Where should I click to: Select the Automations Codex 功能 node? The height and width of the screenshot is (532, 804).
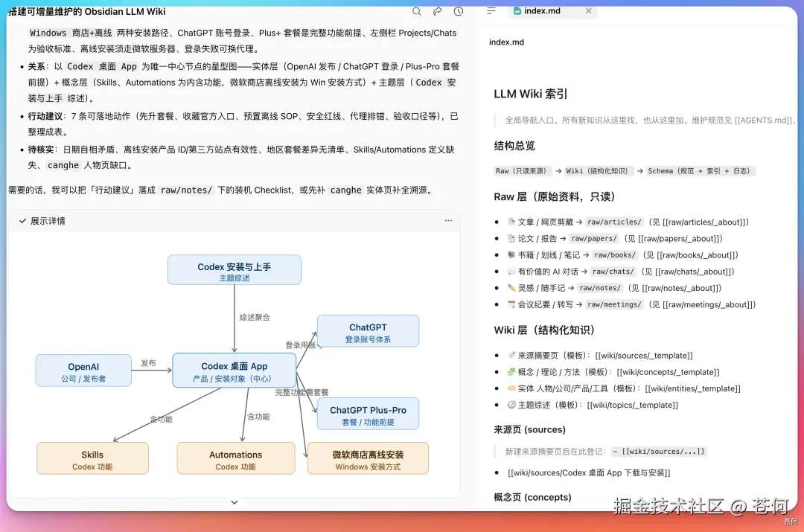[x=235, y=458]
